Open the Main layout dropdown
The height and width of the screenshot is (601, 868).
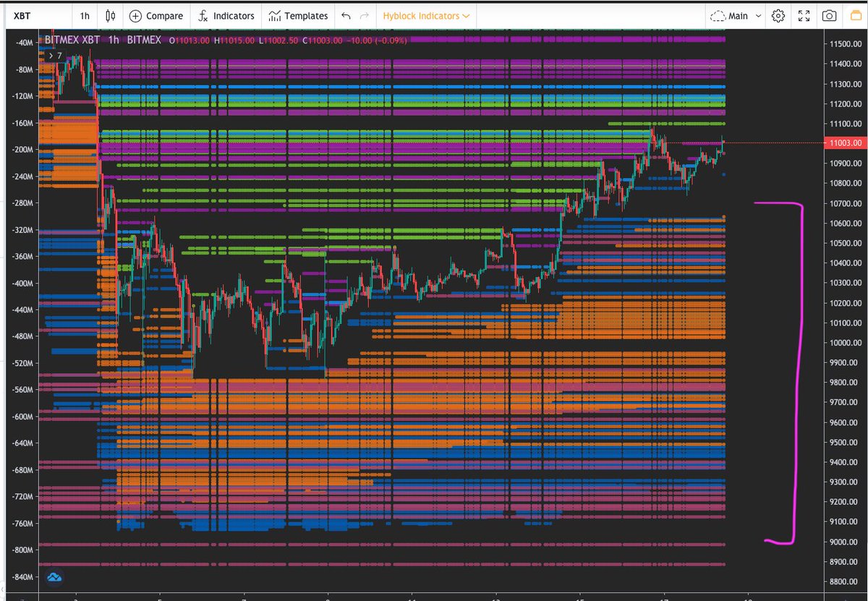point(736,15)
